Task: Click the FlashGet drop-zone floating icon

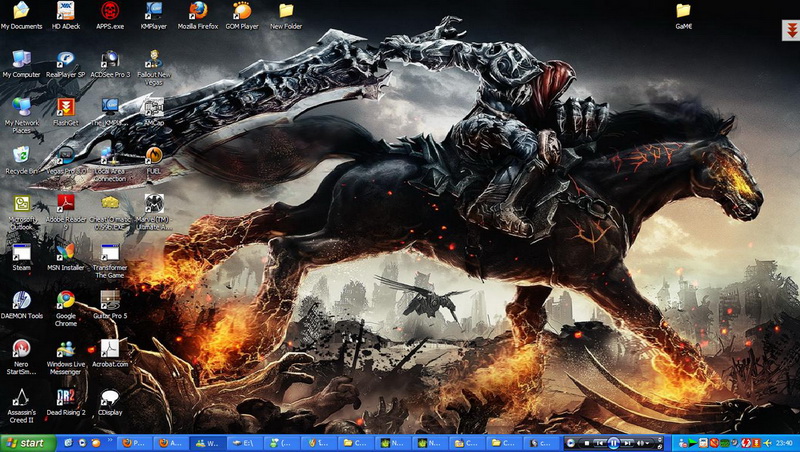Action: 791,30
